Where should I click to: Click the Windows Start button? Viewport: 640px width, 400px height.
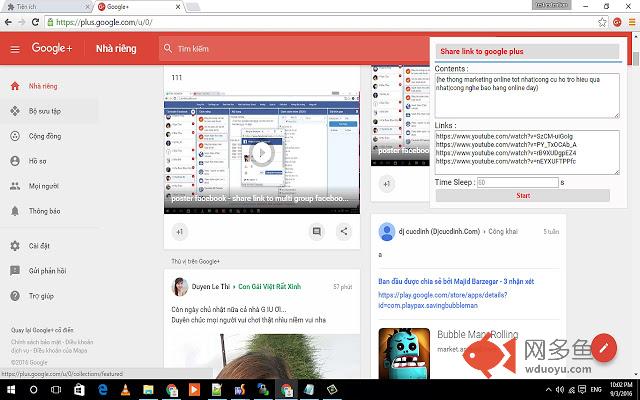tap(11, 390)
